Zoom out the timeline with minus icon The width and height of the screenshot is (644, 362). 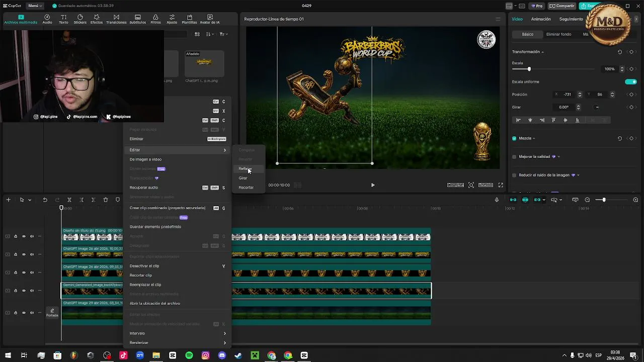tap(587, 200)
